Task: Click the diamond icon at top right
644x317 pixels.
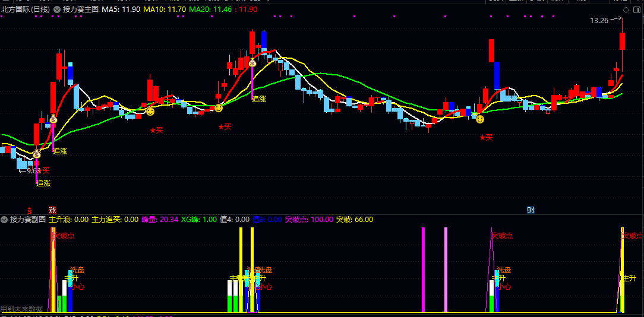Action: click(626, 10)
